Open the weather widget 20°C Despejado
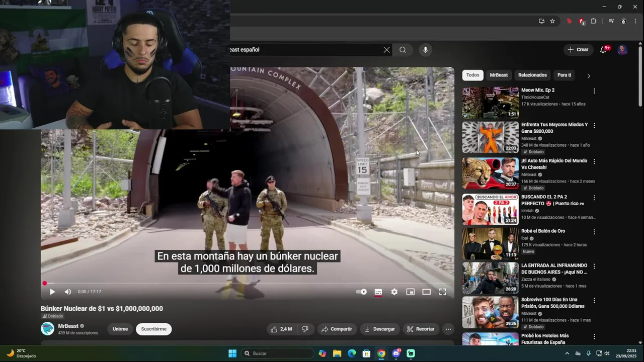 (21, 353)
